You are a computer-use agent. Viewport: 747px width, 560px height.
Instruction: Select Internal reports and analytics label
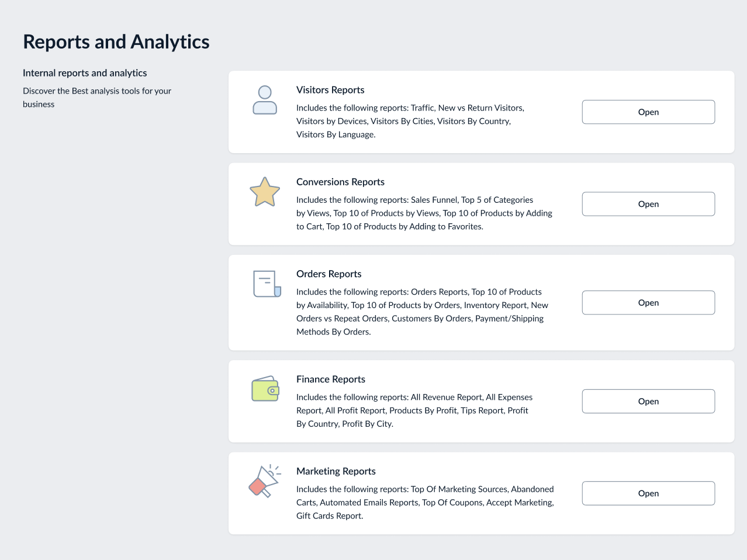(85, 72)
